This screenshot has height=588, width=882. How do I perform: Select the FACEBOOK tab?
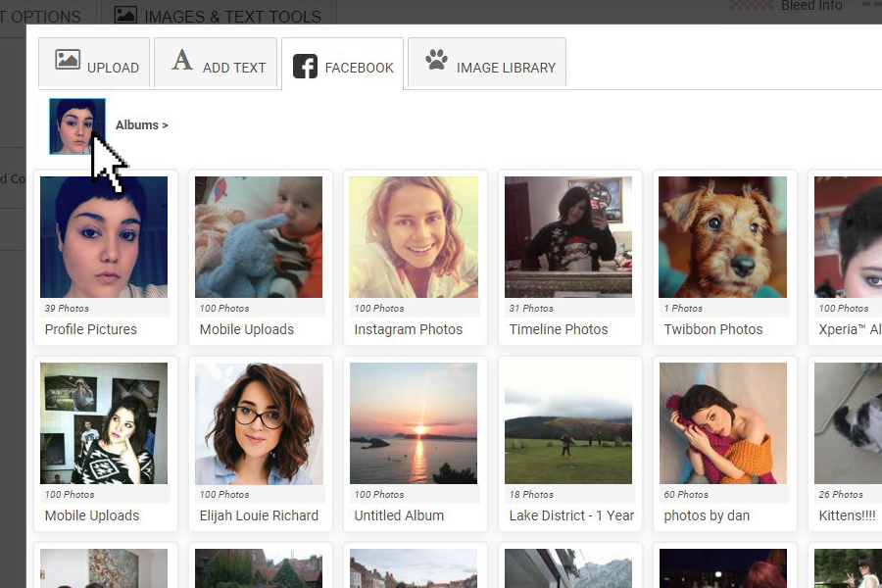[342, 64]
